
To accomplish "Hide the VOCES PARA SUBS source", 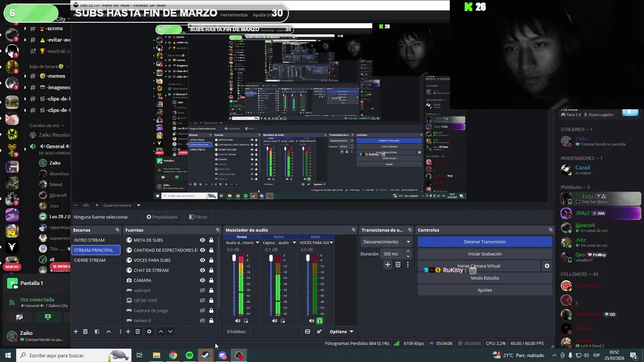I will (202, 260).
